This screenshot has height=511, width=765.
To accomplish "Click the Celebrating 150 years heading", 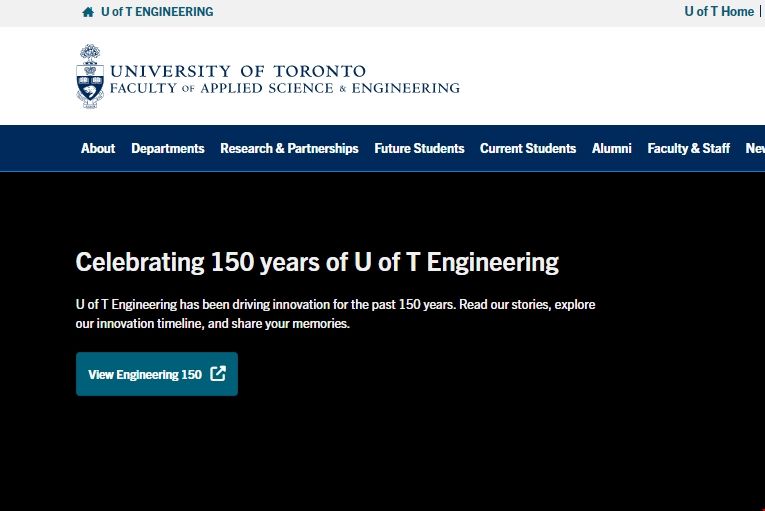I will [317, 263].
